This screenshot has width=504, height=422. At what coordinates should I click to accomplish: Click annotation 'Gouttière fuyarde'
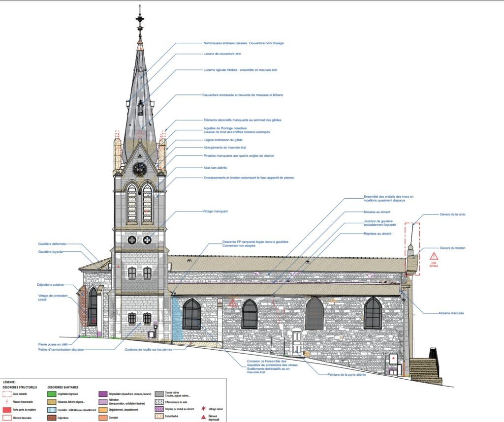(51, 252)
